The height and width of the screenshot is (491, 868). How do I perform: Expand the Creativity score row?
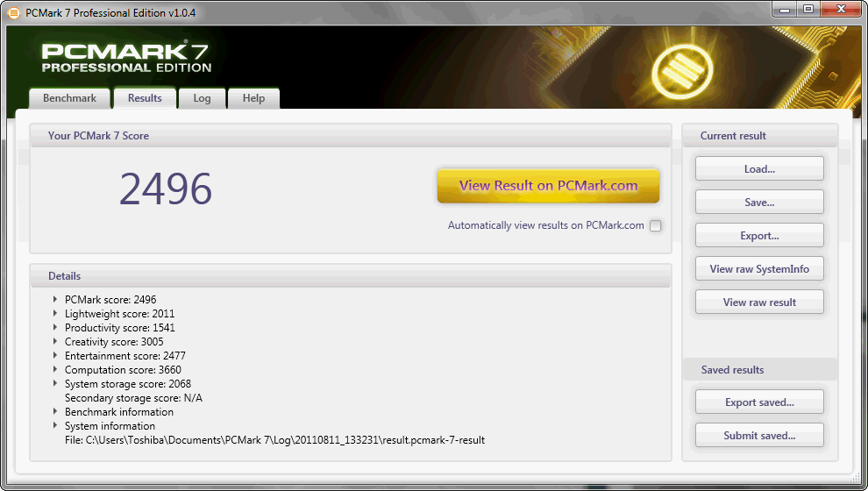point(55,341)
